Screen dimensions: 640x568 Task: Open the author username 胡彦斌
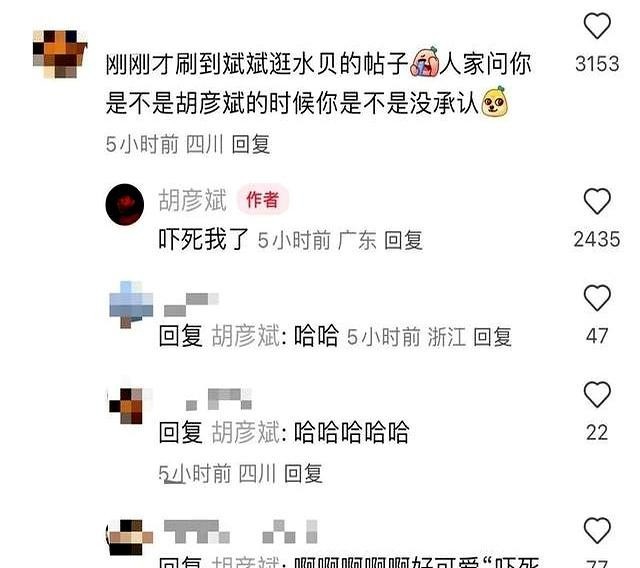(192, 200)
